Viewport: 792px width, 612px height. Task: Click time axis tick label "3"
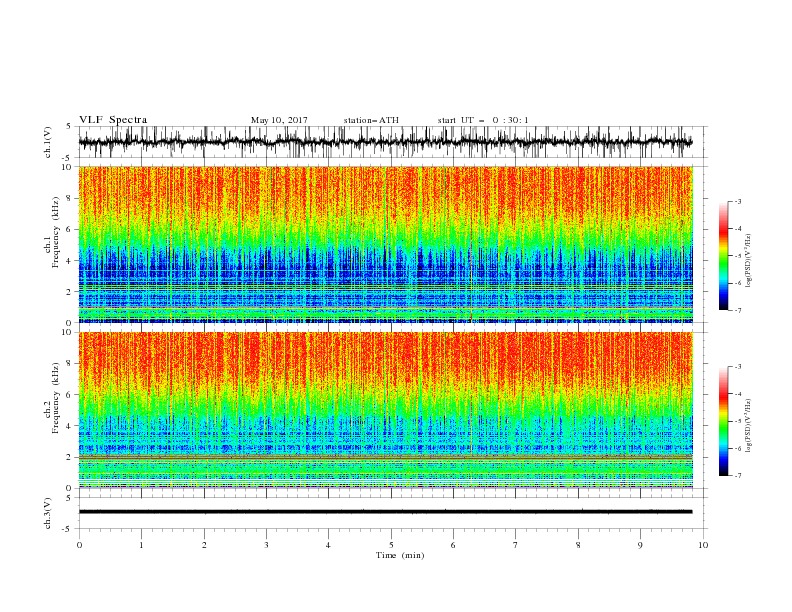point(266,545)
